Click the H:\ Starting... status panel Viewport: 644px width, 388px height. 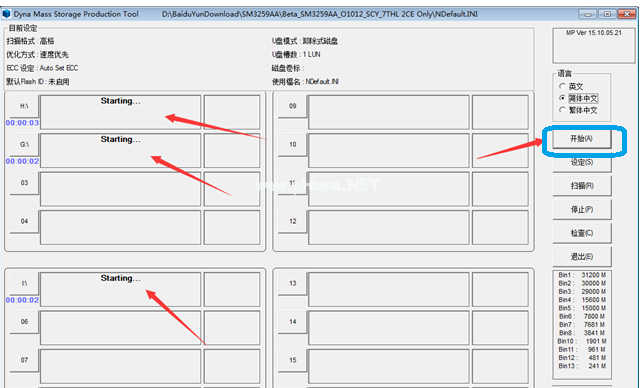(120, 112)
